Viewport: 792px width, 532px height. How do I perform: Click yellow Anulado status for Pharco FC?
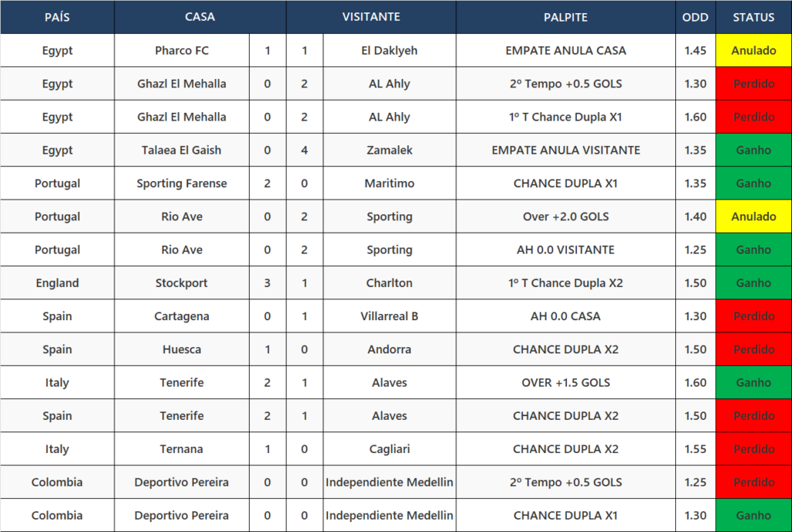click(753, 50)
